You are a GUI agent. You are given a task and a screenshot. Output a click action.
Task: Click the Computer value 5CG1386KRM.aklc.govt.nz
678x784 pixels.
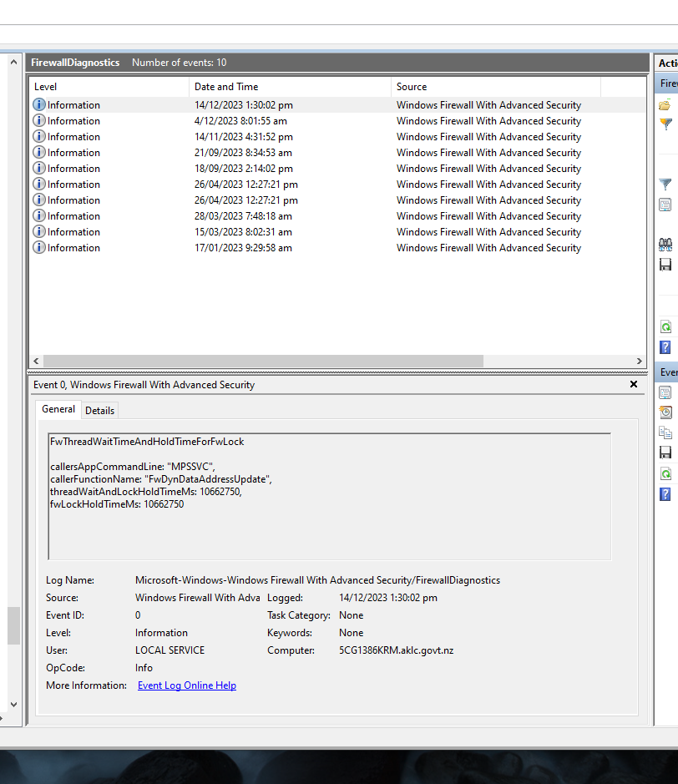(x=396, y=650)
